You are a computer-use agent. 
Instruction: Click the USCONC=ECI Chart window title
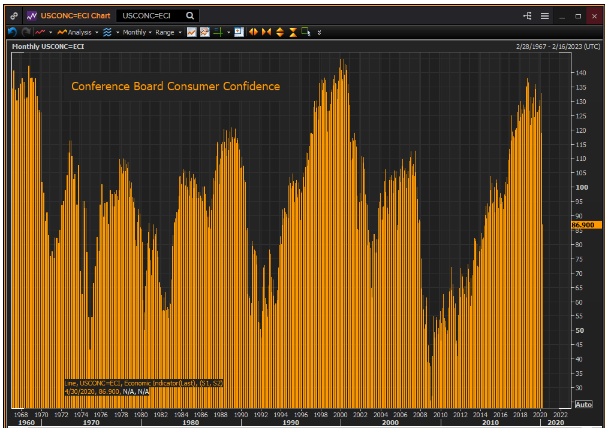click(76, 16)
